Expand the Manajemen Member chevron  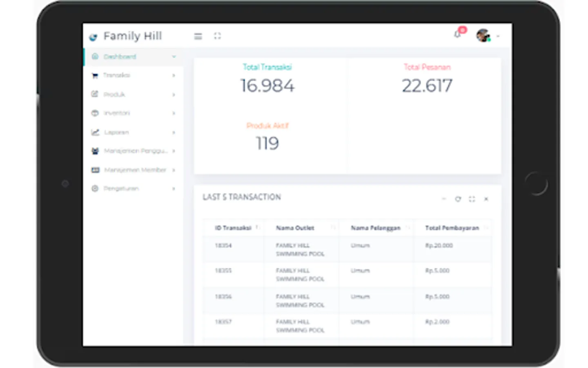point(174,170)
